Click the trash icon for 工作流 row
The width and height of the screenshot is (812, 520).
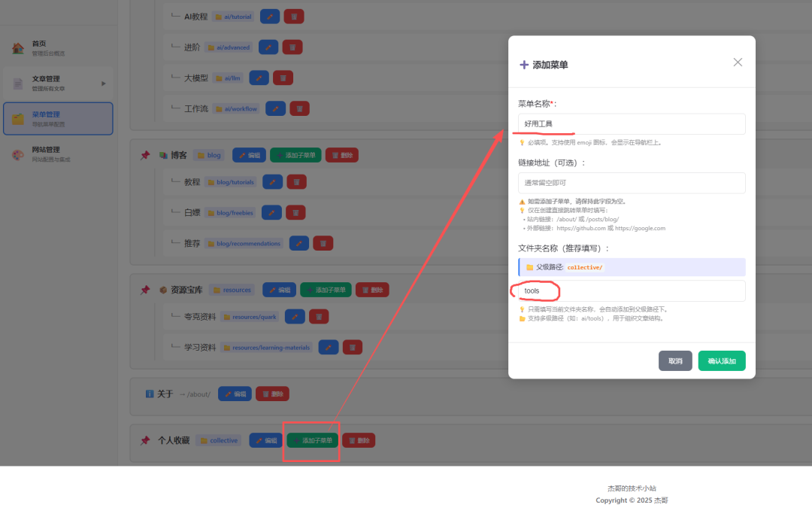[299, 108]
